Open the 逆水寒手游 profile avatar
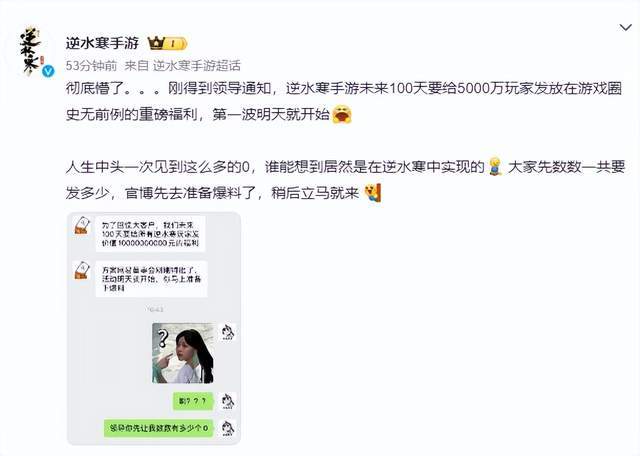Viewport: 640px width, 456px height. tap(31, 51)
